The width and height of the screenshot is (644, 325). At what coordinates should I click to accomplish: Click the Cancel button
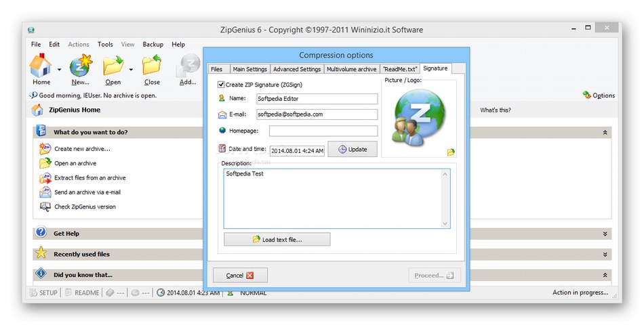tap(240, 276)
